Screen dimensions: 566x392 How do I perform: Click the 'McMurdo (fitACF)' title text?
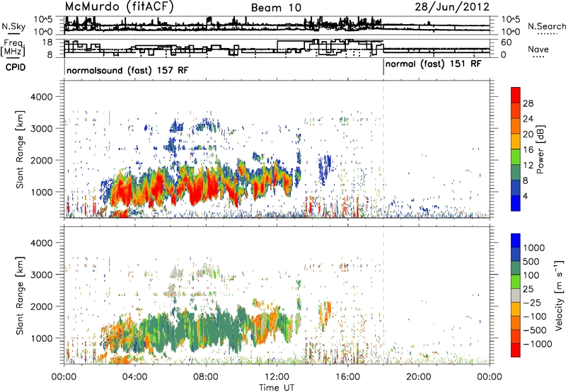pyautogui.click(x=119, y=6)
